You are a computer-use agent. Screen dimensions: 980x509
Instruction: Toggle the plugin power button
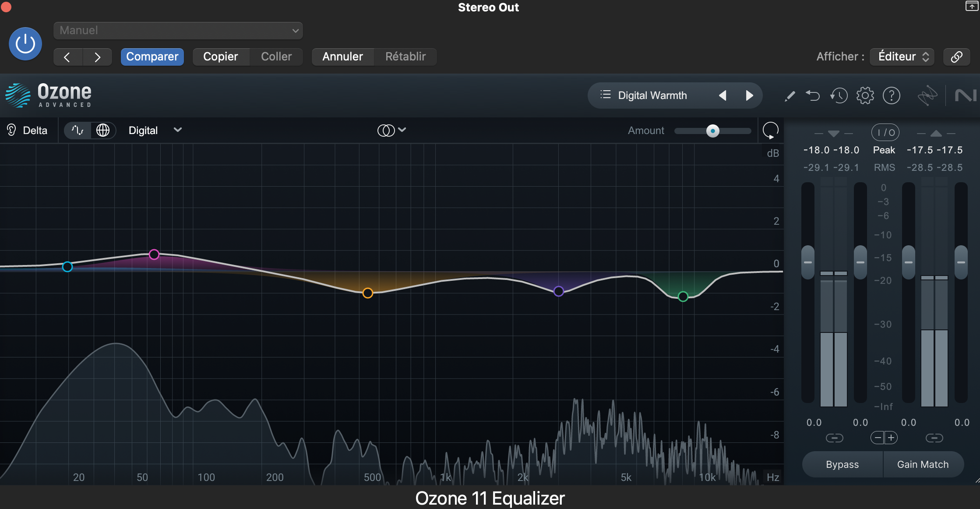[25, 44]
